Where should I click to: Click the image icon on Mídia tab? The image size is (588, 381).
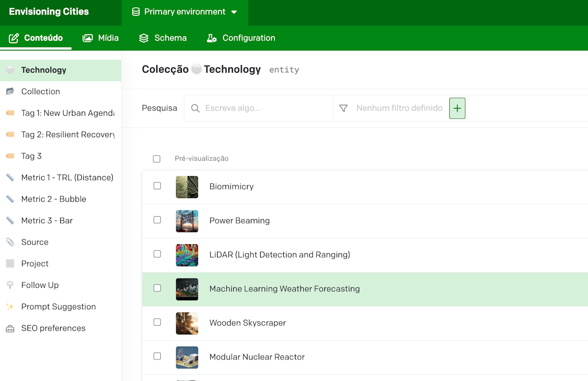click(88, 38)
